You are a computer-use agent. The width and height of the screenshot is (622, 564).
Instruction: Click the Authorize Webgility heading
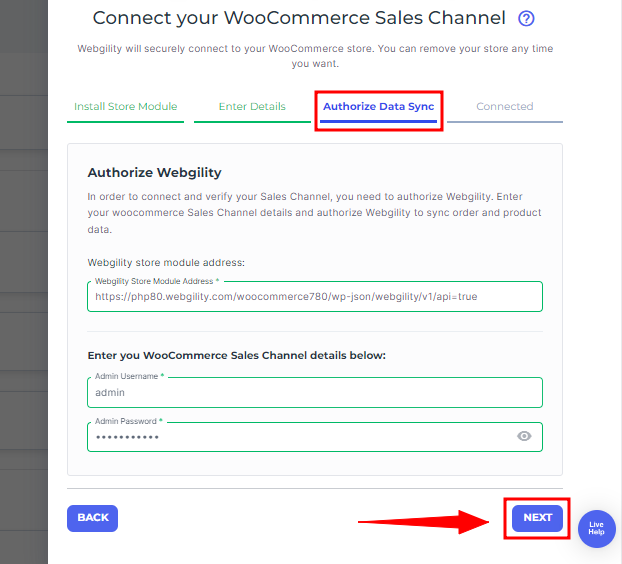pos(154,172)
